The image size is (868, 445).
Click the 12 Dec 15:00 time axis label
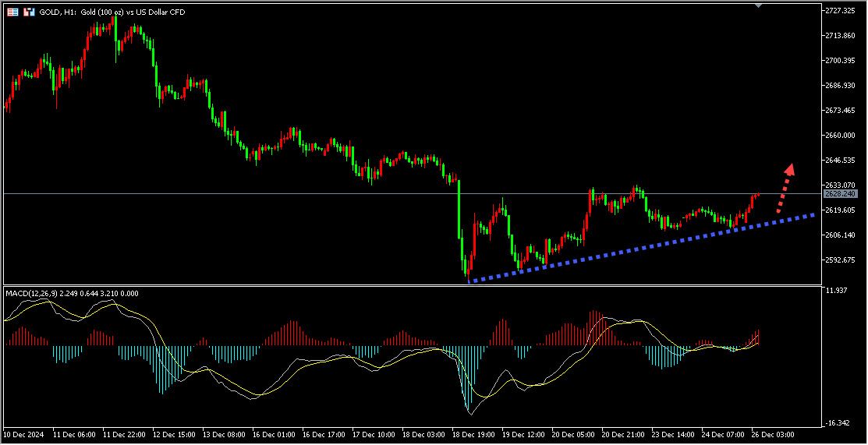[175, 433]
